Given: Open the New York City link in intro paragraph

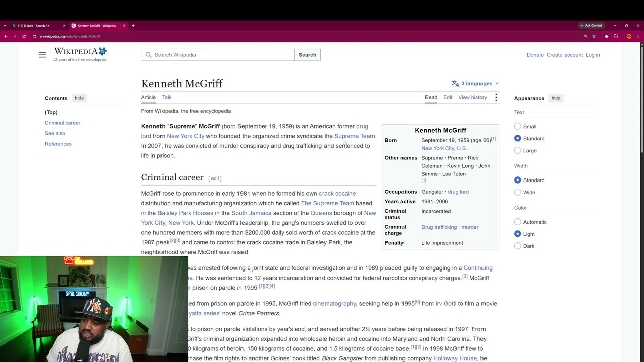Looking at the screenshot, I should (x=186, y=136).
